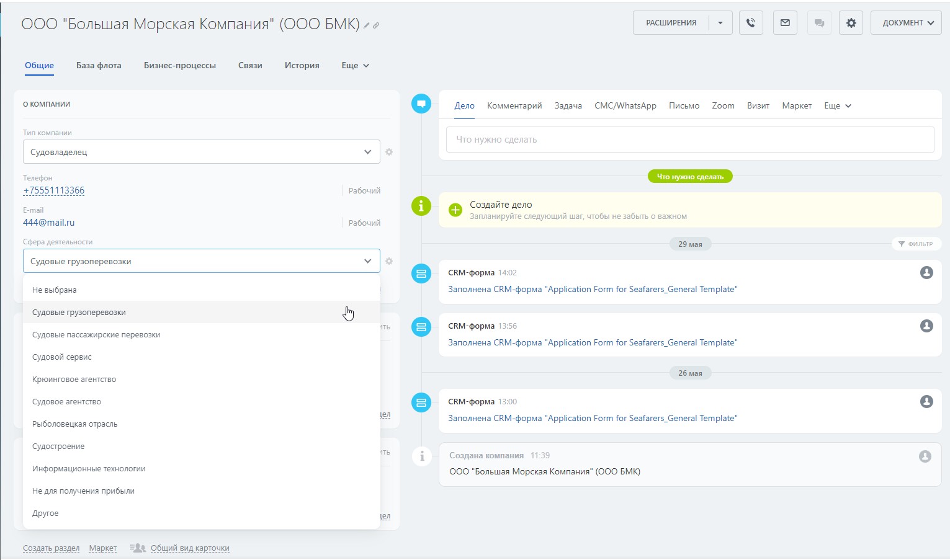
Task: Open the Комментарий tab in timeline
Action: pos(514,105)
